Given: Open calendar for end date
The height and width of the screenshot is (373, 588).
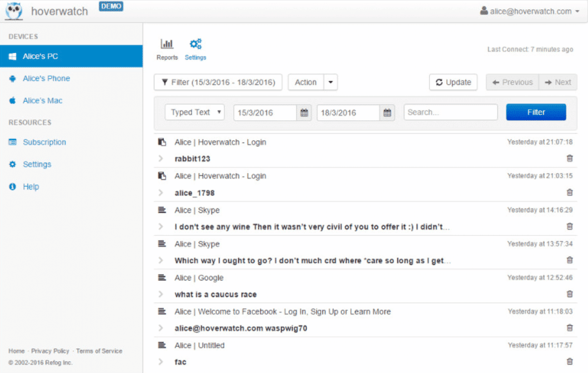Looking at the screenshot, I should (x=387, y=112).
